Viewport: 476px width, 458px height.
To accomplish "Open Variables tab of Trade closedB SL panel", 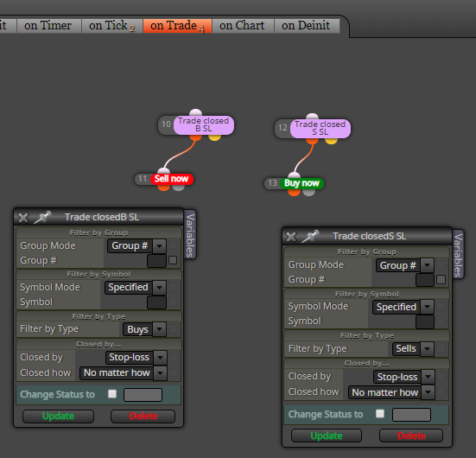I will click(x=190, y=235).
